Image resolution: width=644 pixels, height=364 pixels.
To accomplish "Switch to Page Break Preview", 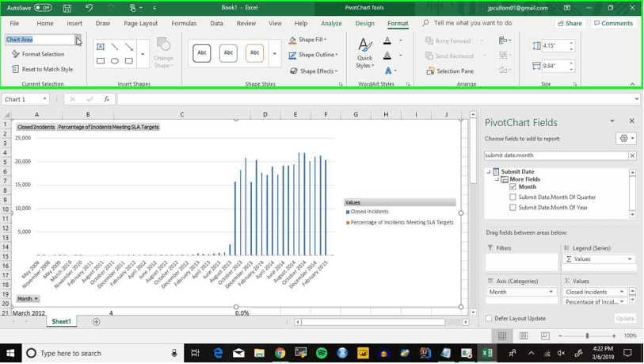I will pyautogui.click(x=545, y=336).
